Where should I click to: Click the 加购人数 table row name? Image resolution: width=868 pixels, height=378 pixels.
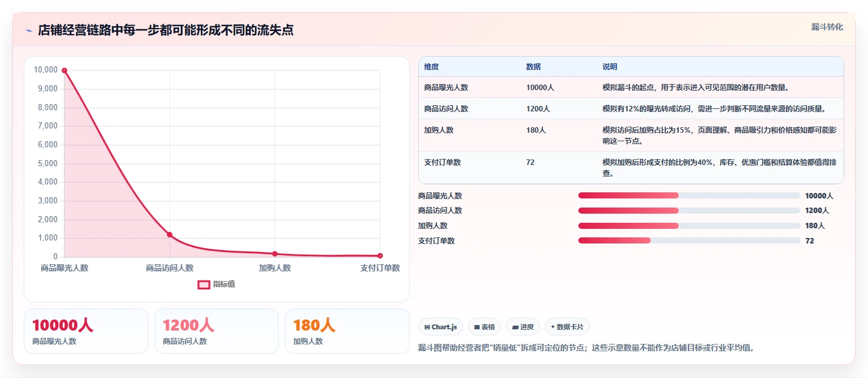[x=439, y=130]
